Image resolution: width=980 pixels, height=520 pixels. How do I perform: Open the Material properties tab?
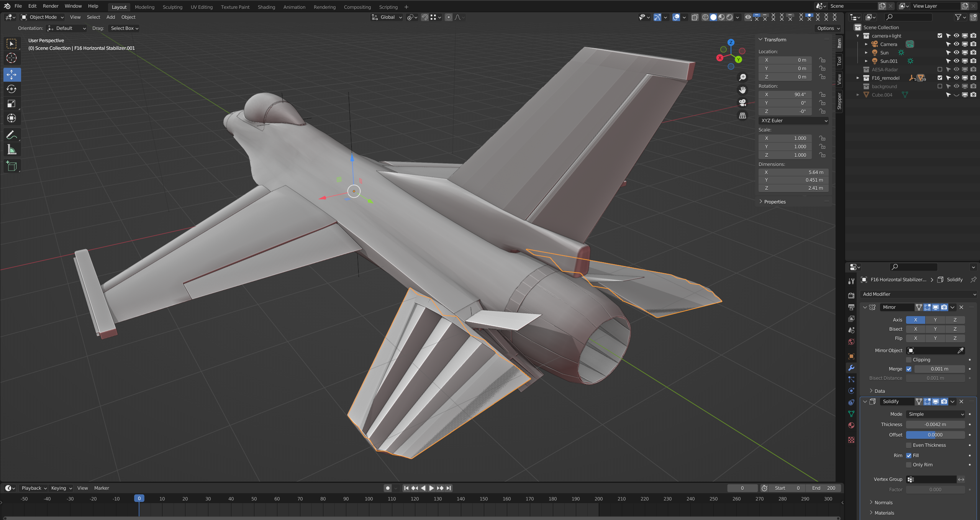pyautogui.click(x=851, y=425)
